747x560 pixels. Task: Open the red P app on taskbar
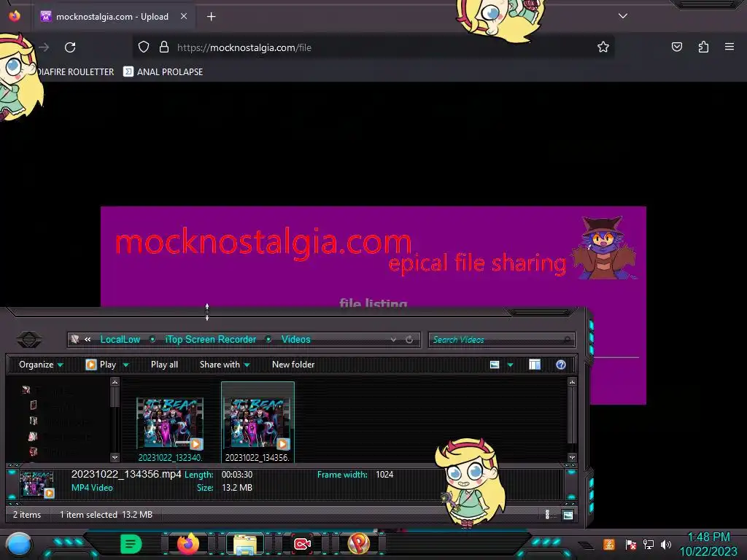(x=359, y=544)
